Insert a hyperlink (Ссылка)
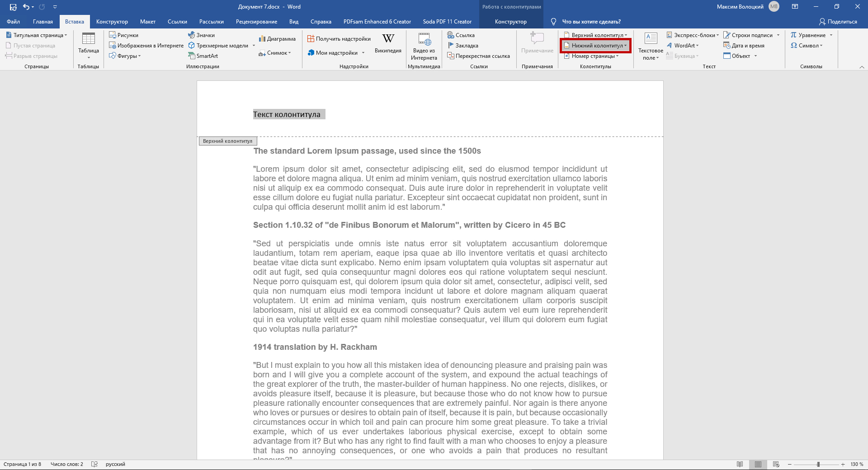 [461, 35]
